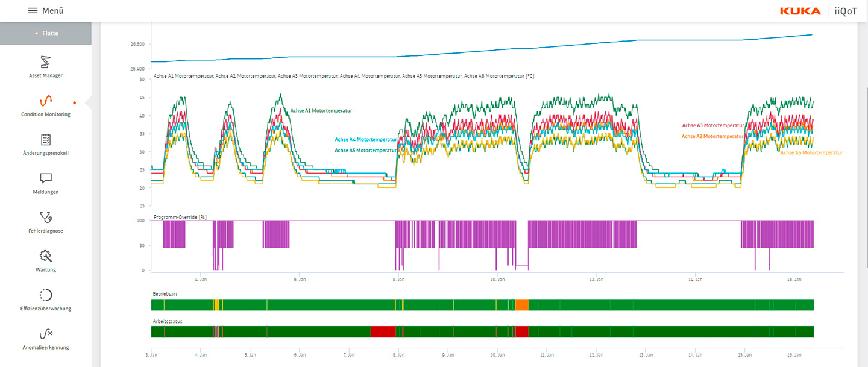The image size is (868, 367).
Task: Click the KUKA logo
Action: coord(800,11)
